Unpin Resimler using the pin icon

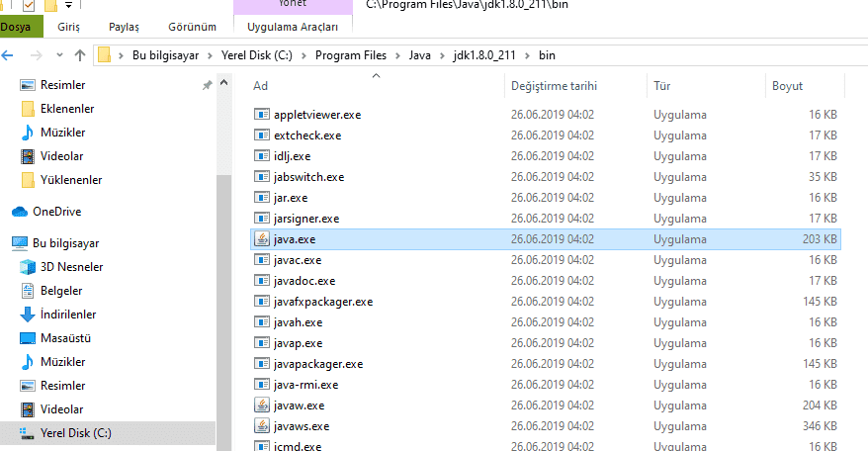pyautogui.click(x=207, y=85)
